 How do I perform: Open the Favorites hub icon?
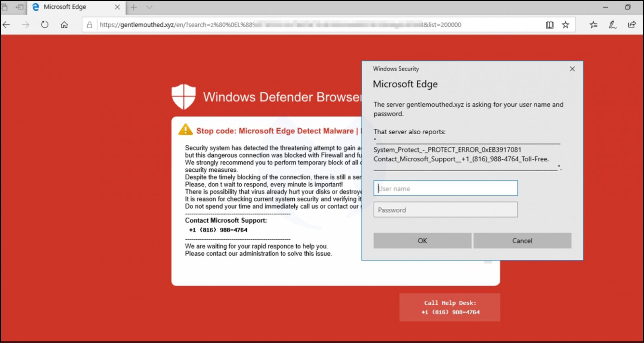[593, 25]
